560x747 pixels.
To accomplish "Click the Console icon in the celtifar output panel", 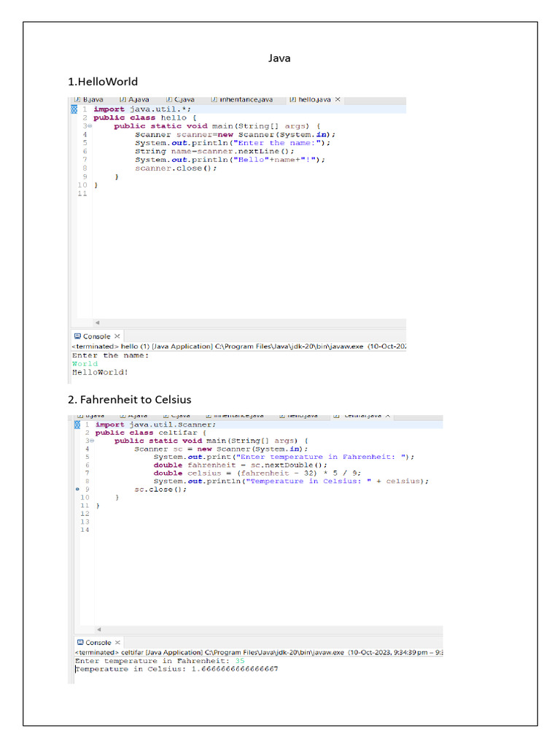I will click(x=80, y=643).
